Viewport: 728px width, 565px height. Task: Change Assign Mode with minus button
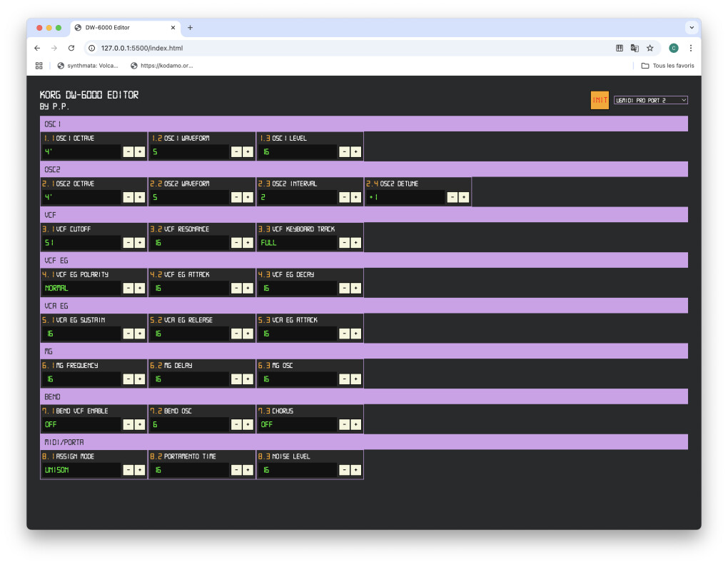pyautogui.click(x=128, y=470)
